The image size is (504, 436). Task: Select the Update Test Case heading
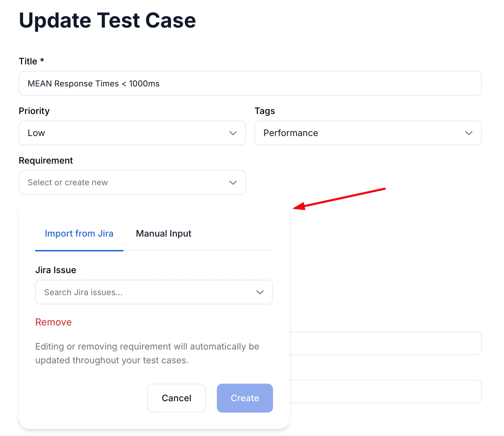click(x=107, y=21)
